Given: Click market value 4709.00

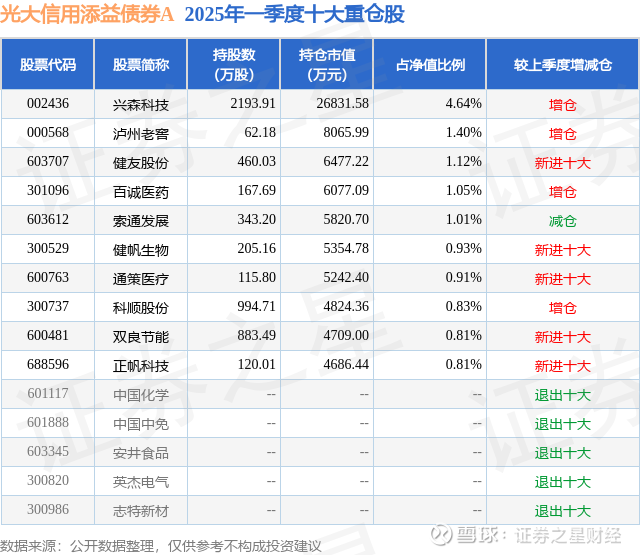Looking at the screenshot, I should 346,335.
